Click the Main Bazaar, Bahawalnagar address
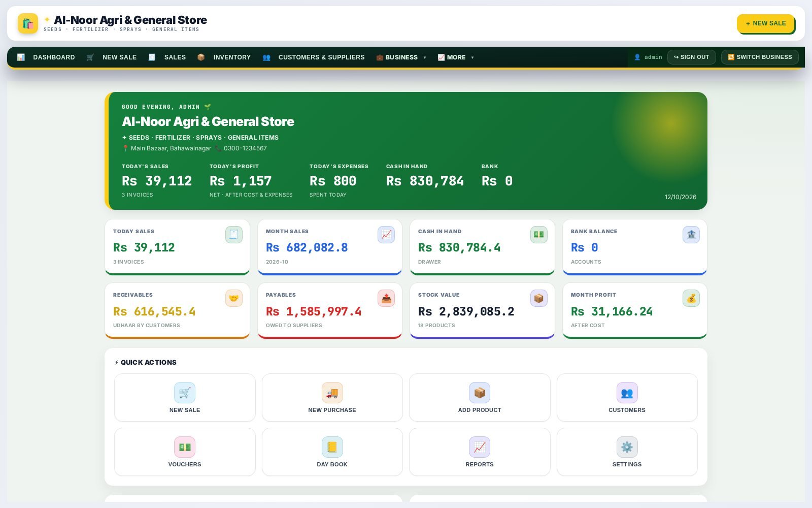 coord(171,148)
